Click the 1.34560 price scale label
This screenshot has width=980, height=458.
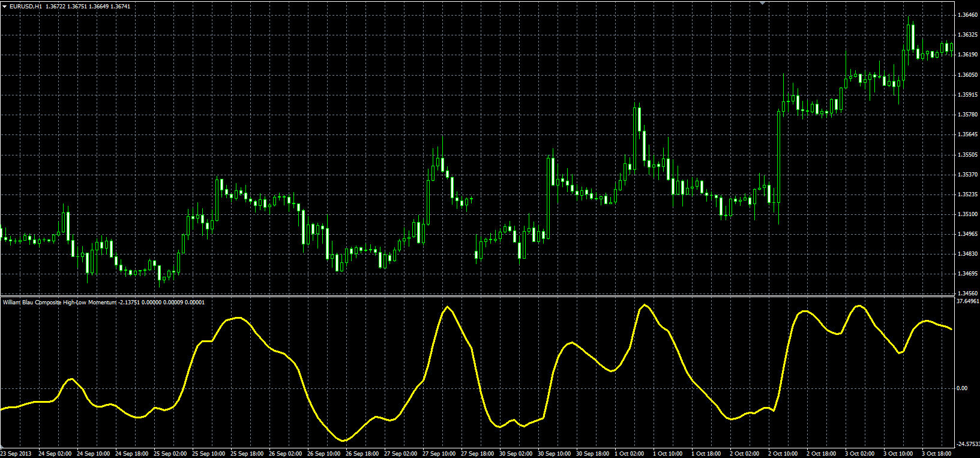968,294
